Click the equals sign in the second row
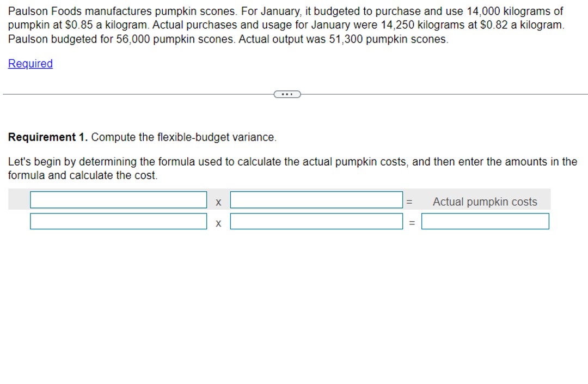The image size is (588, 384). coord(412,222)
